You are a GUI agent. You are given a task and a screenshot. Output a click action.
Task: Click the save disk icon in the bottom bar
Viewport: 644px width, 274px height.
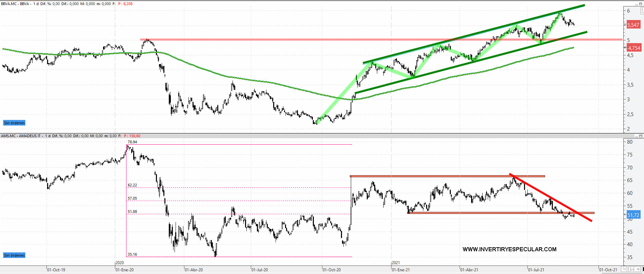[x=631, y=269]
